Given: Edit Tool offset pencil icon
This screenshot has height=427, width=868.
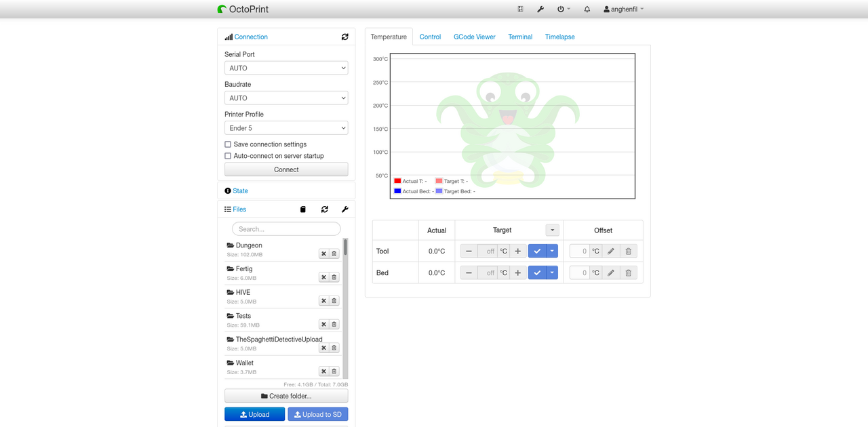Looking at the screenshot, I should click(x=610, y=251).
